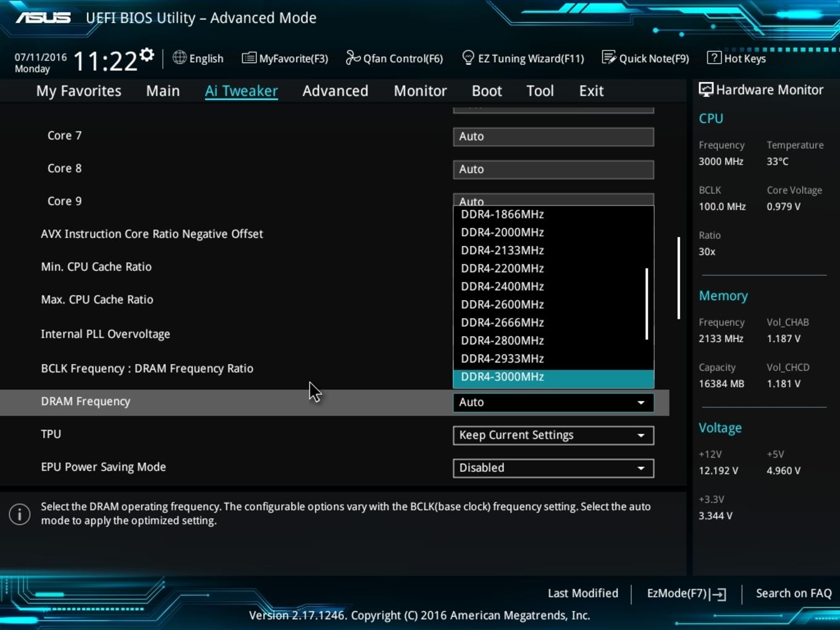840x630 pixels.
Task: Open TPU Keep Current Settings dropdown
Action: [x=553, y=435]
